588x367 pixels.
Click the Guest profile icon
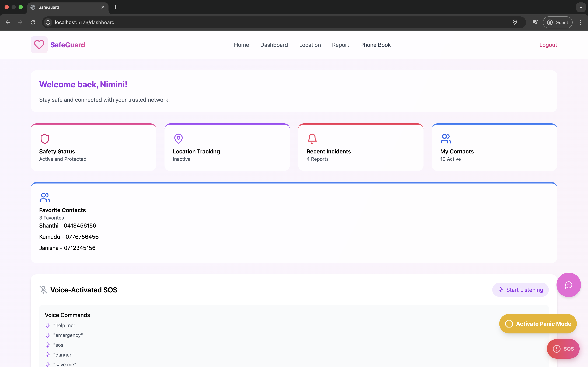pyautogui.click(x=550, y=22)
